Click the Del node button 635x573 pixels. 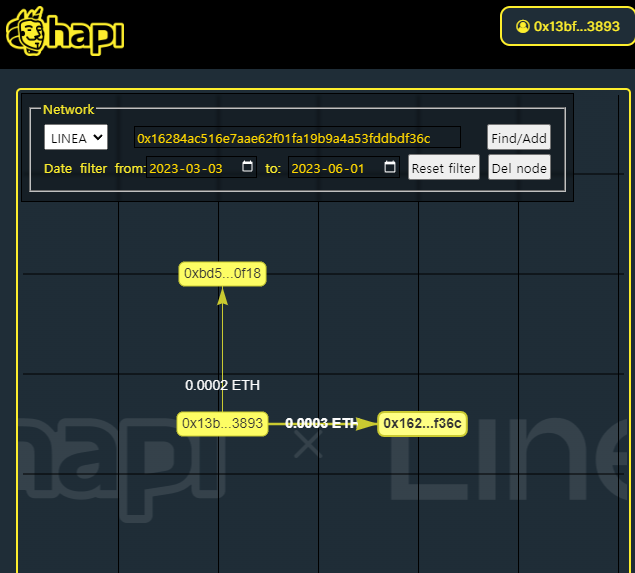pyautogui.click(x=519, y=167)
